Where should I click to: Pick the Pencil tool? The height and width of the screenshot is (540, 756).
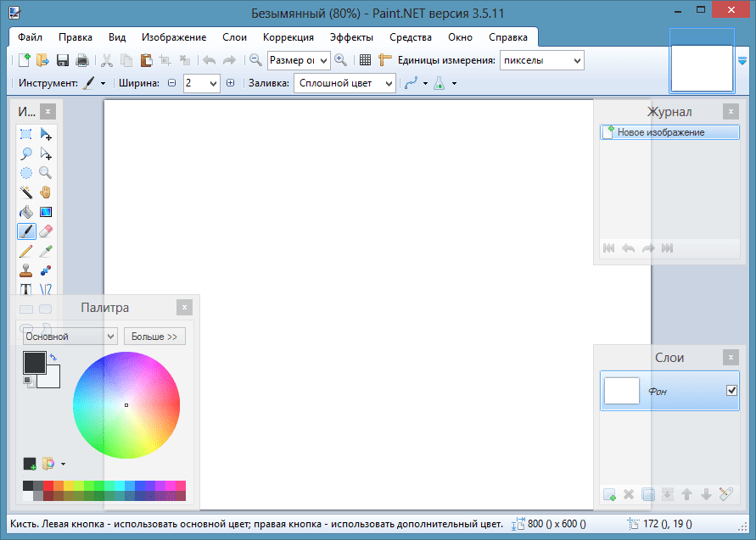click(26, 251)
